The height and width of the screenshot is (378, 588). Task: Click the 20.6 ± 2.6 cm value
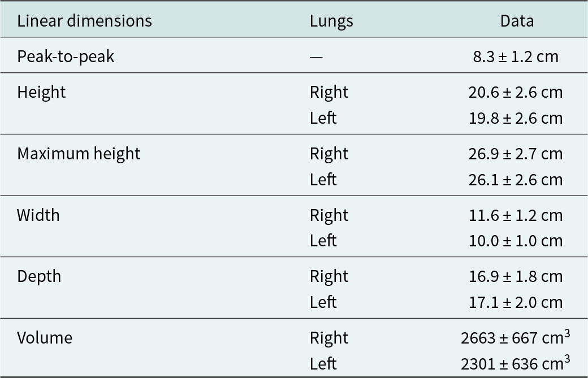(x=516, y=93)
